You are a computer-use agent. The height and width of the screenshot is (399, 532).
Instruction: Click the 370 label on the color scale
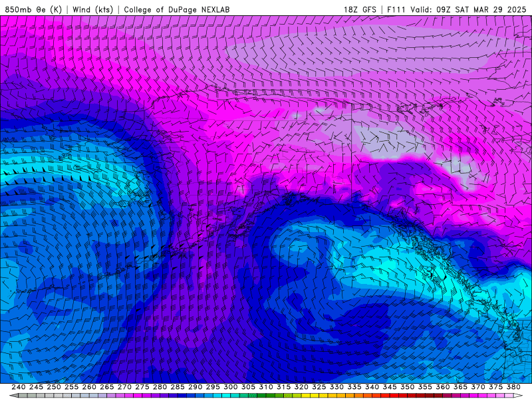[x=478, y=387]
